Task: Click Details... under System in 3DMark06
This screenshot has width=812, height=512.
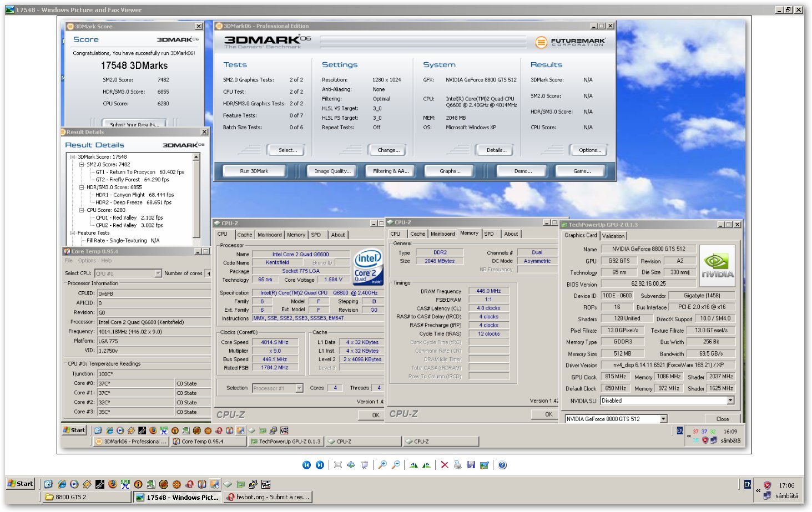Action: point(496,150)
